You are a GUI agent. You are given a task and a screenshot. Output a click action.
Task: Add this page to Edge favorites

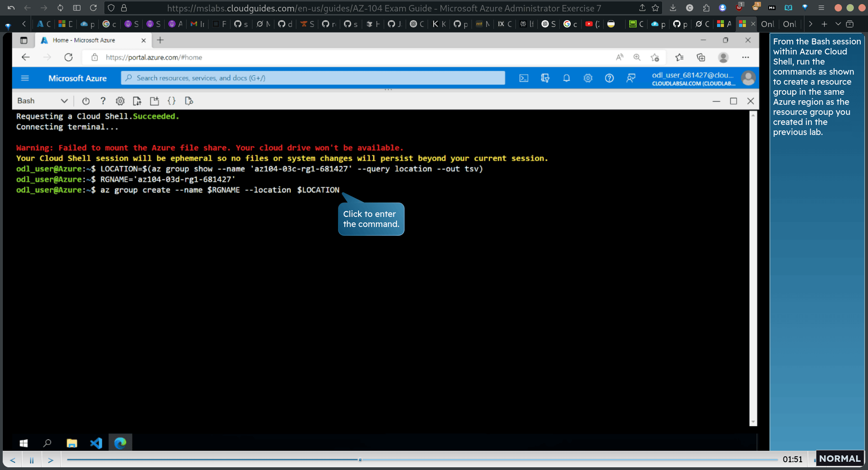tap(655, 57)
